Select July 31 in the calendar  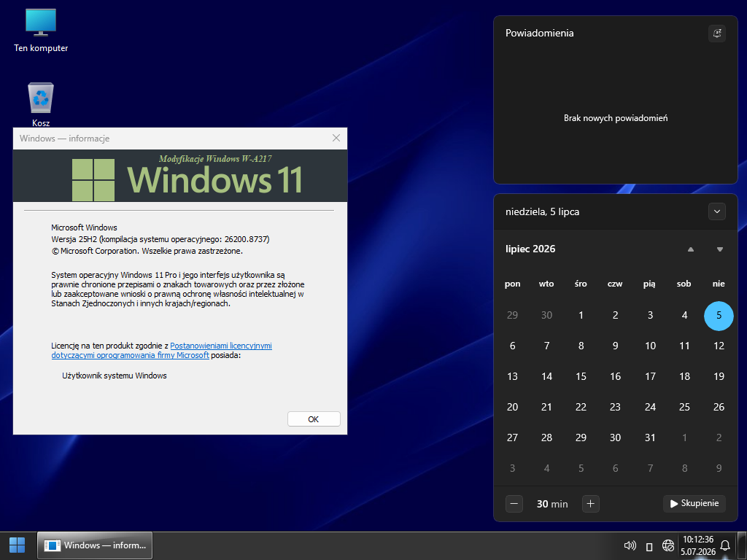click(x=650, y=437)
